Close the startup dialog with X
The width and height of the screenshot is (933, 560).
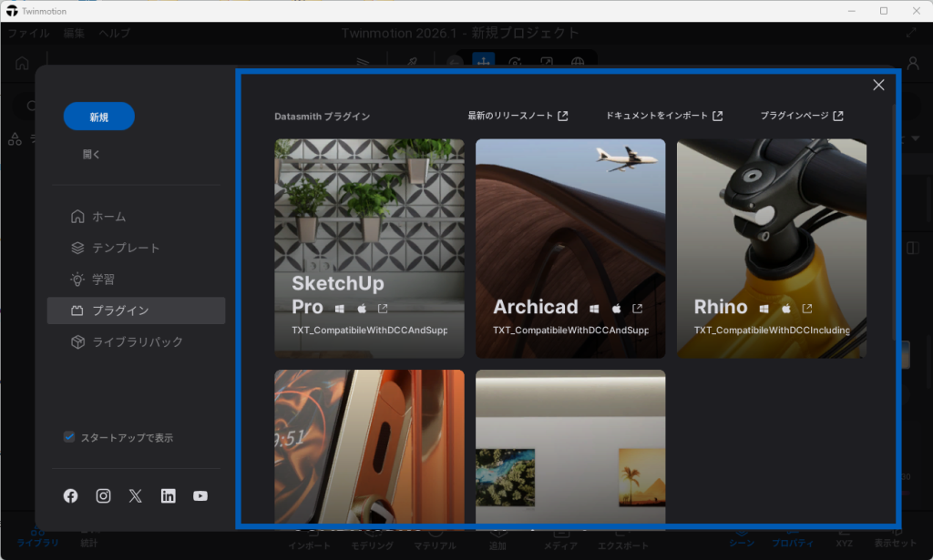tap(878, 85)
